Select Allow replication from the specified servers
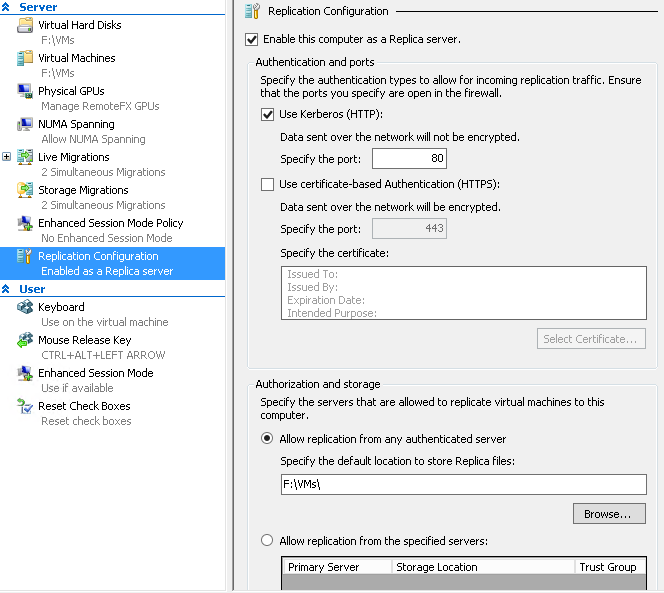Screen dimensions: 664x593 click(x=267, y=540)
